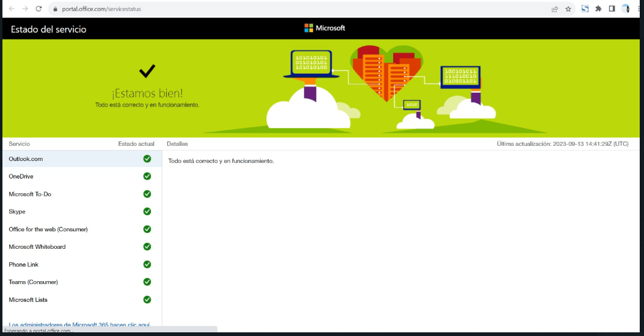Toggle the browser side panel icon
644x336 pixels.
[612, 9]
